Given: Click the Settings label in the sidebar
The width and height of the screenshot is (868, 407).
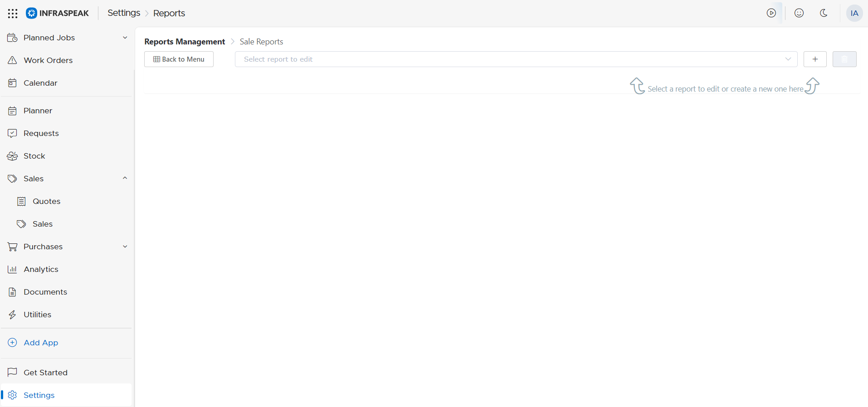Looking at the screenshot, I should click(39, 395).
